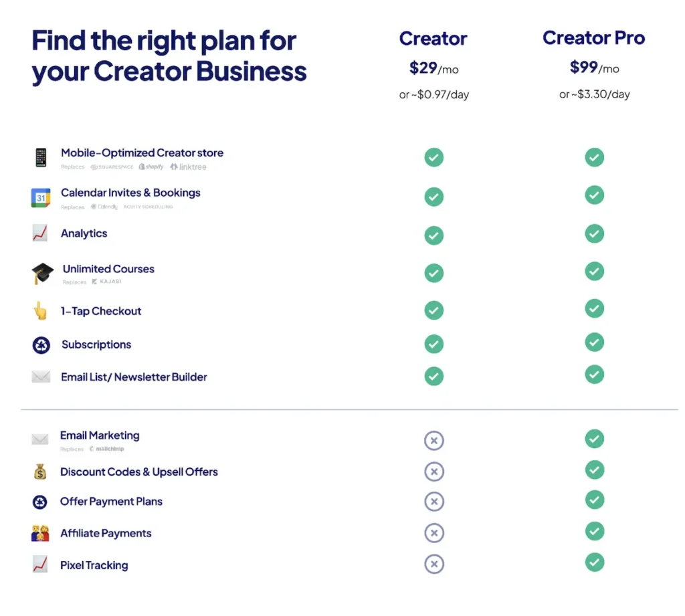Select the Creator plan heading
The height and width of the screenshot is (616, 685).
coord(433,39)
